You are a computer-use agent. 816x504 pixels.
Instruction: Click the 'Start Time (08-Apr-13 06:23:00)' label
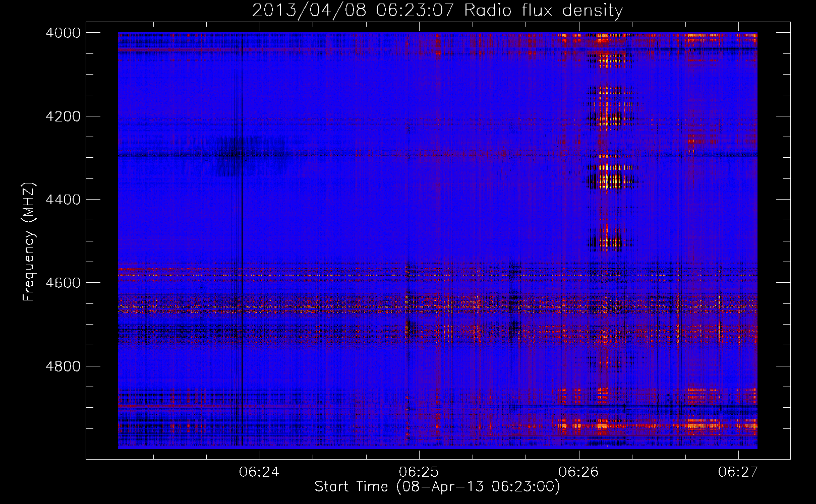click(437, 487)
